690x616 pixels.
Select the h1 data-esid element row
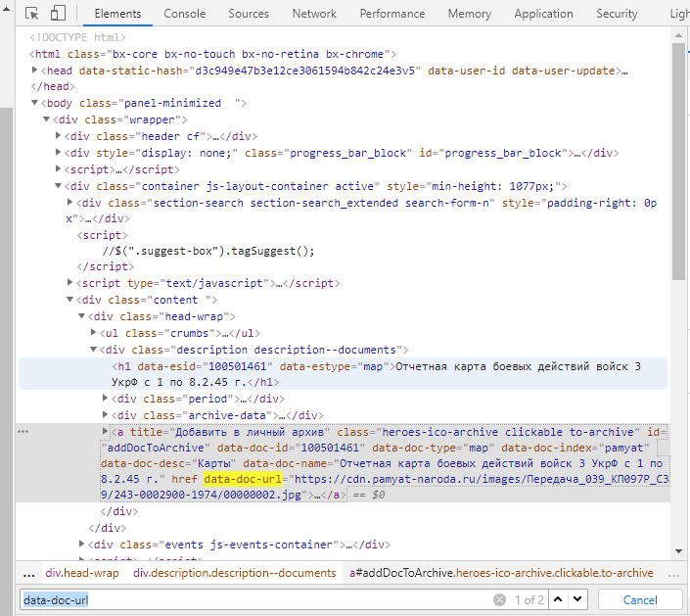pyautogui.click(x=344, y=374)
